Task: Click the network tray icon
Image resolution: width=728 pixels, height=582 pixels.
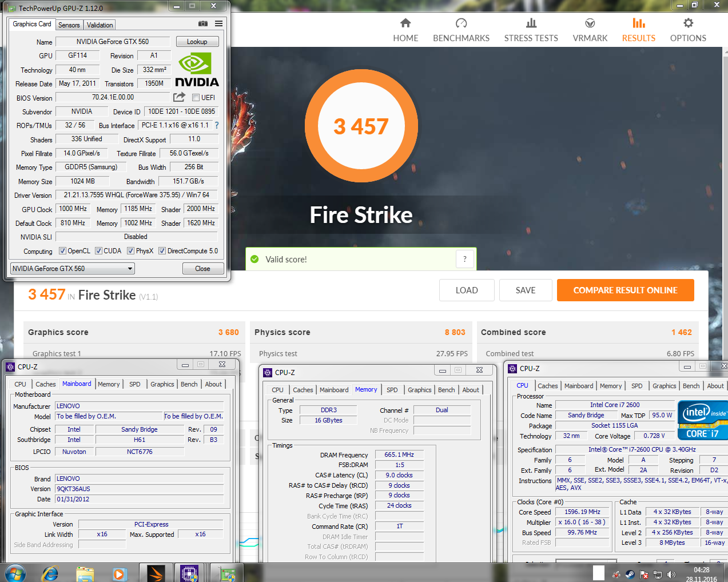Action: click(657, 575)
